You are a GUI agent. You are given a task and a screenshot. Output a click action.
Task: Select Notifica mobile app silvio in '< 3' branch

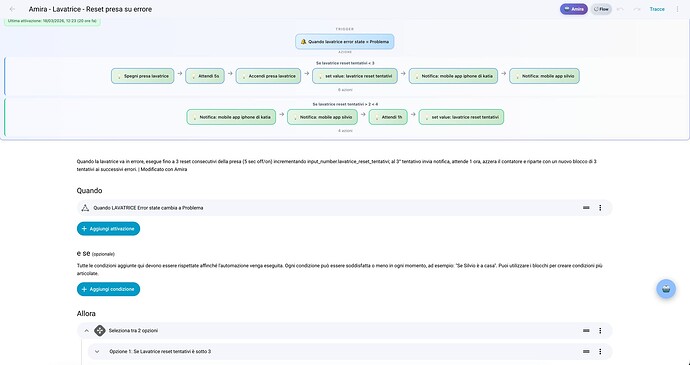[x=544, y=76]
